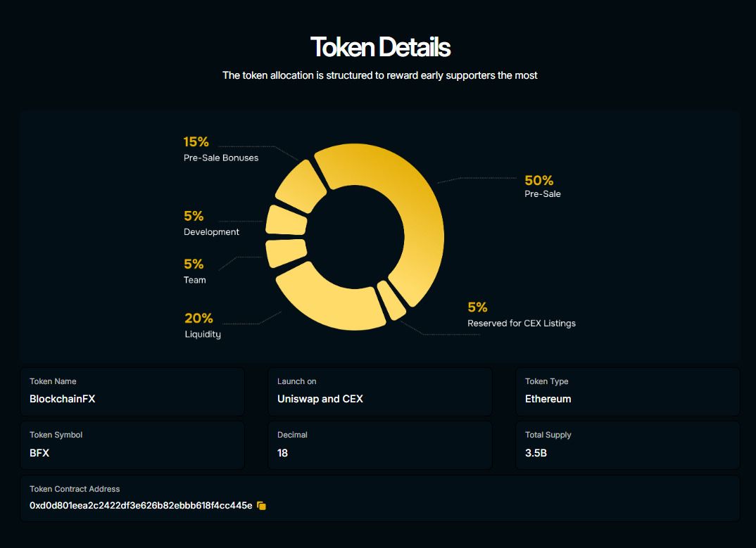756x548 pixels.
Task: Select the 15% Pre-Sale Bonuses label
Action: coord(221,149)
